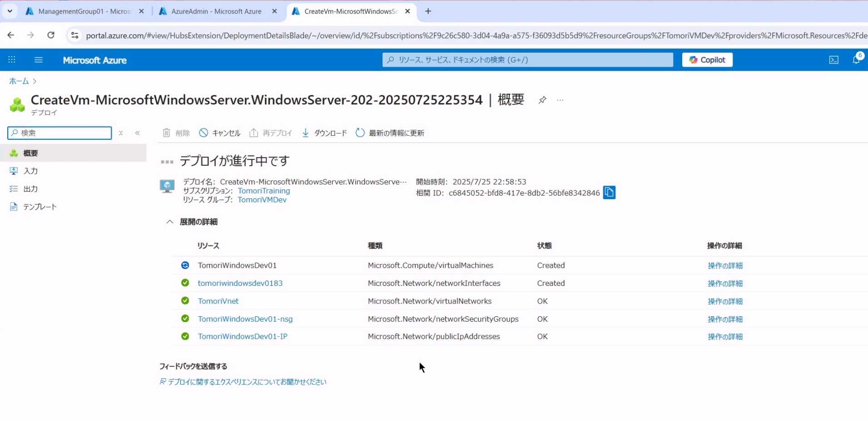Screen dimensions: 868x422
Task: Open Cloud Shell from the top bar
Action: [833, 60]
